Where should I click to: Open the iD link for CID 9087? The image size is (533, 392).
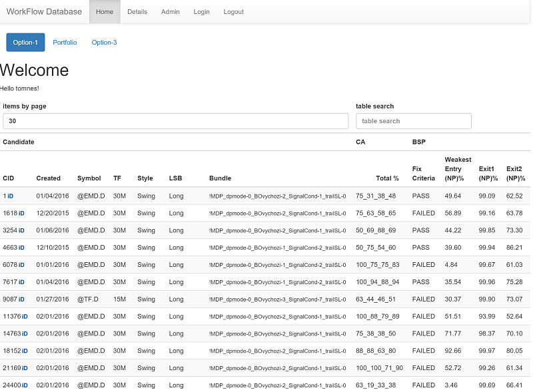[x=21, y=299]
